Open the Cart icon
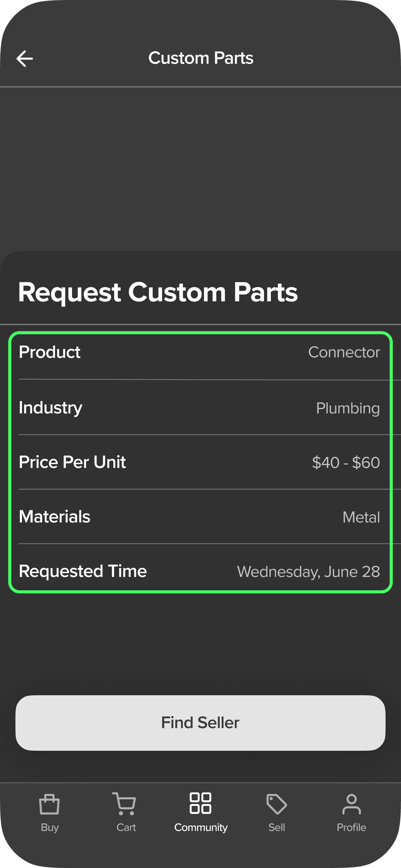Image resolution: width=401 pixels, height=868 pixels. click(x=124, y=804)
